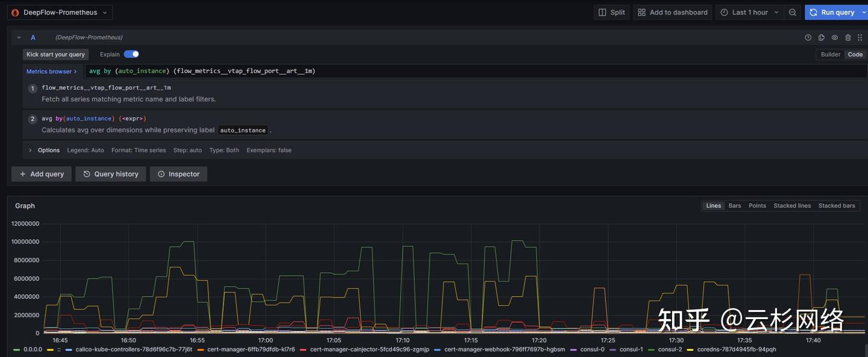Open the Last 1 hour time picker

750,12
